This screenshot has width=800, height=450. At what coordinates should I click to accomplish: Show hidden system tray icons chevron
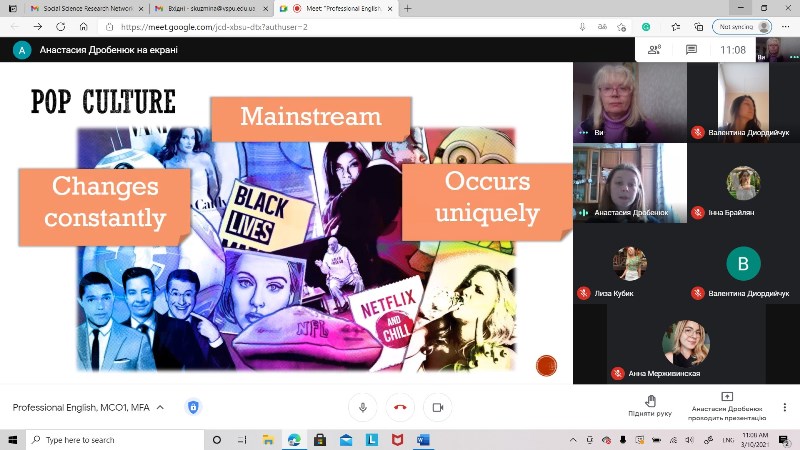click(573, 440)
